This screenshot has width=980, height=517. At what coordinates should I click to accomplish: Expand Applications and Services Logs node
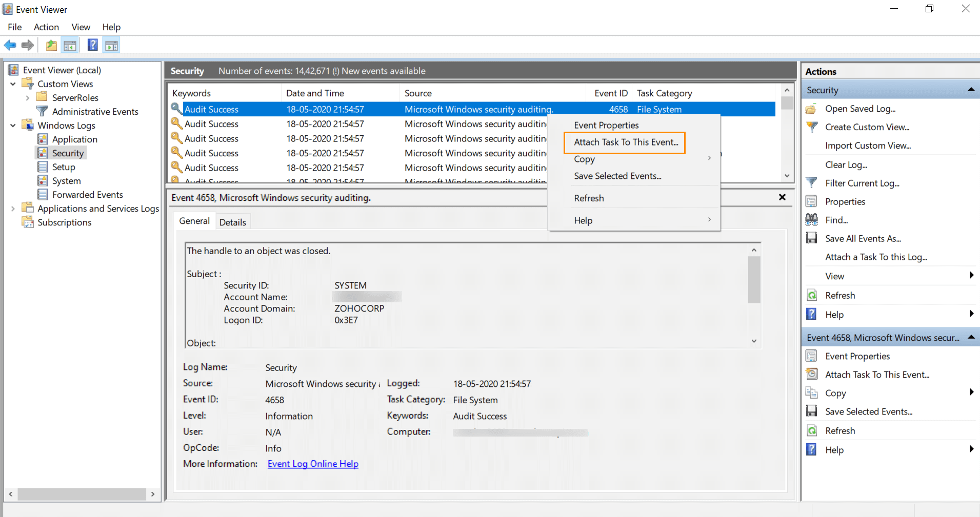pos(12,208)
